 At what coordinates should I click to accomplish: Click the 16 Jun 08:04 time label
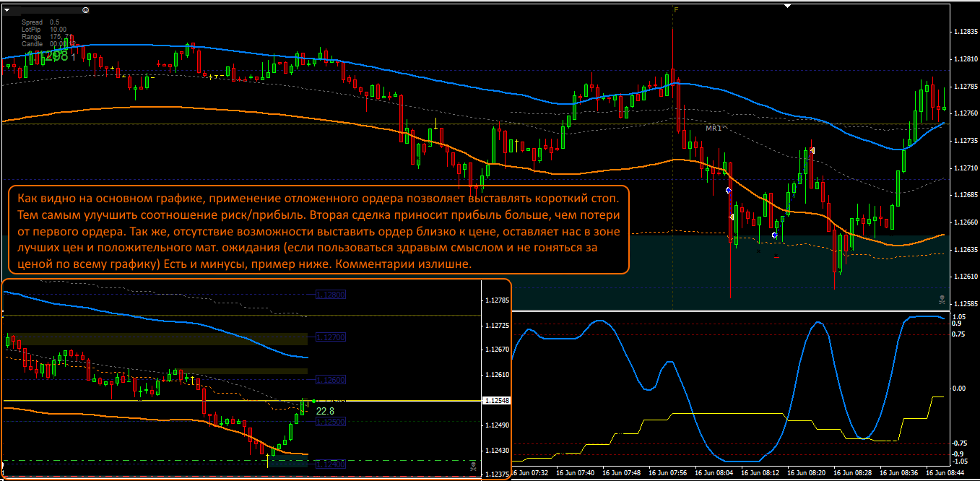(x=715, y=474)
